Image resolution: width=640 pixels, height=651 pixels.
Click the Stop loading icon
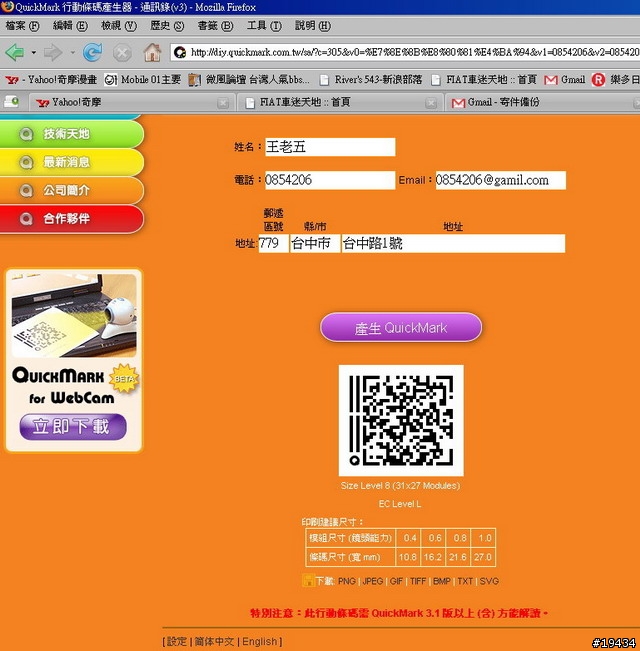[x=122, y=53]
